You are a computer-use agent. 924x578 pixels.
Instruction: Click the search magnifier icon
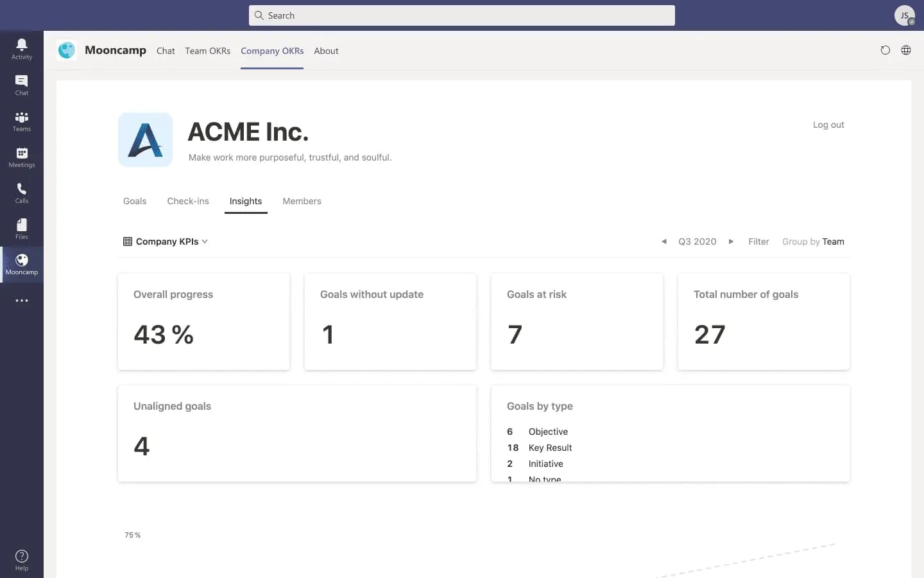coord(259,15)
